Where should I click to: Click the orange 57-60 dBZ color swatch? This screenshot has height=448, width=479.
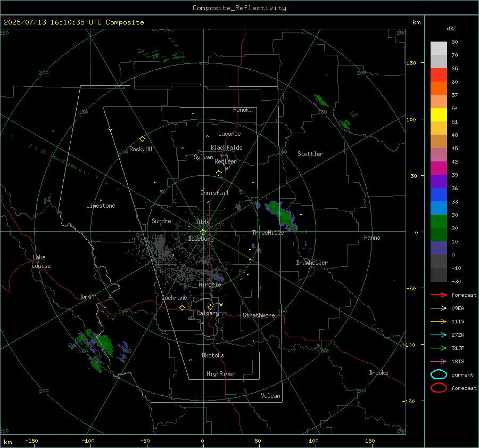pyautogui.click(x=439, y=88)
